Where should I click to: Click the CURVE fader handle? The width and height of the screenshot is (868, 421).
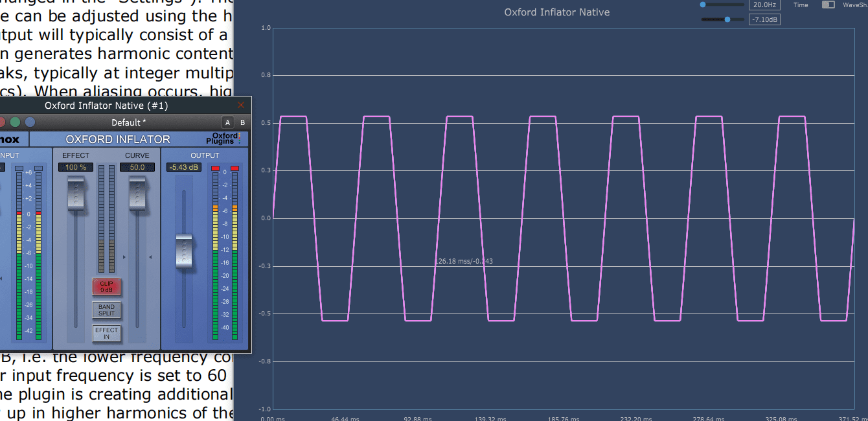(x=137, y=195)
